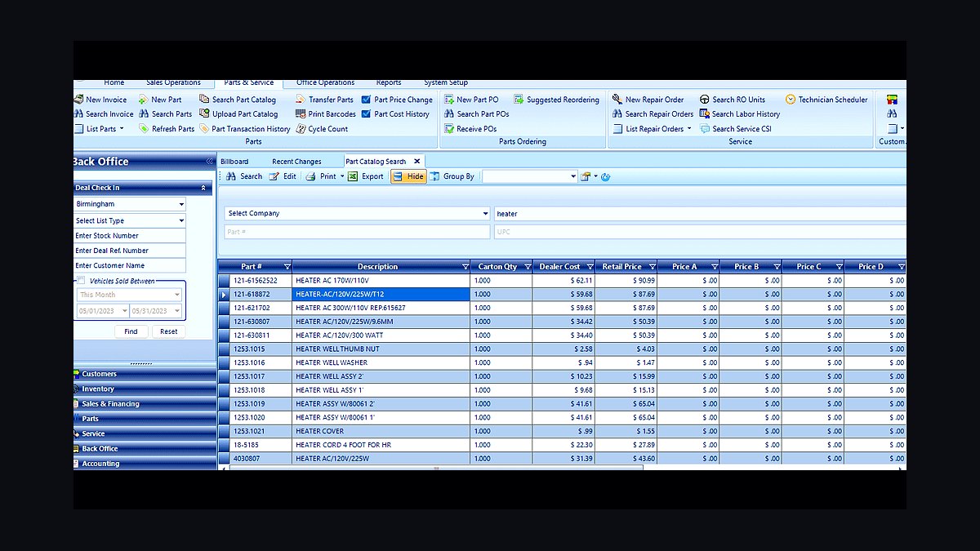980x551 pixels.
Task: Open the System Setup ribbon tab
Action: tap(446, 82)
